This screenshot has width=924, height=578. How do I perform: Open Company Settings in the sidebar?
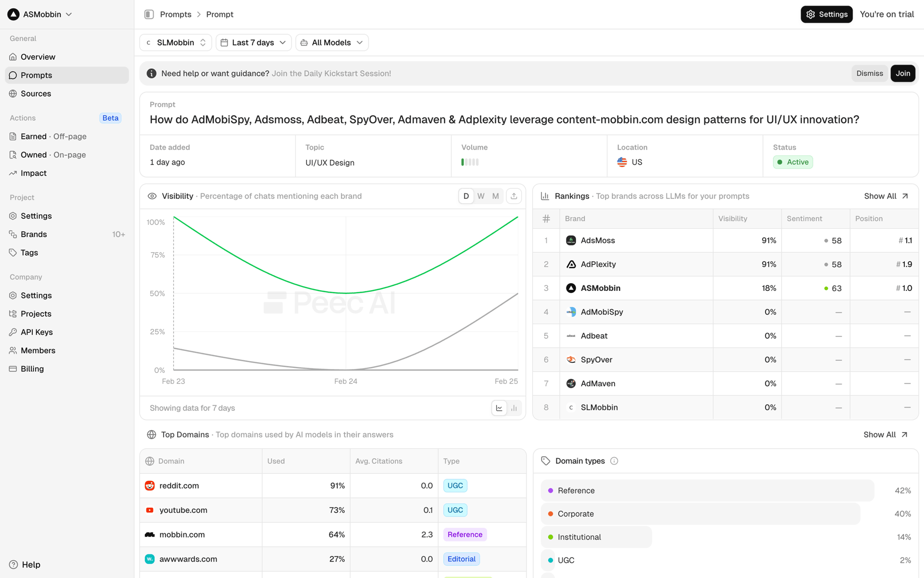[67, 295]
